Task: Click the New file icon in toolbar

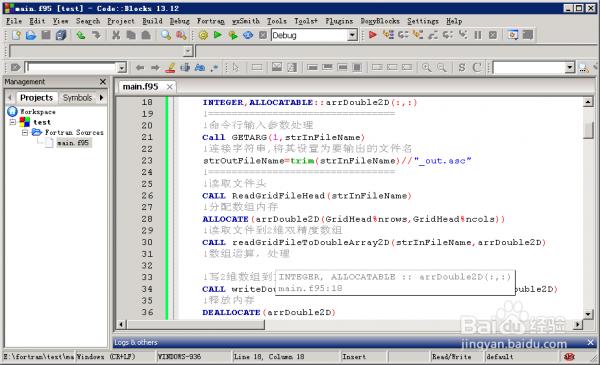Action: coord(16,35)
